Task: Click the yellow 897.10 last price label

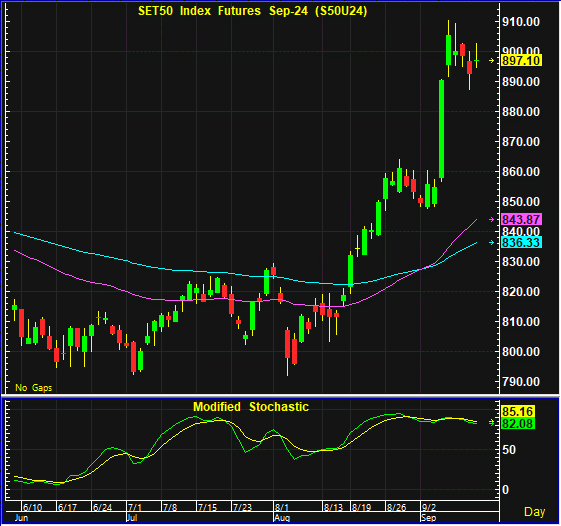Action: [522, 61]
